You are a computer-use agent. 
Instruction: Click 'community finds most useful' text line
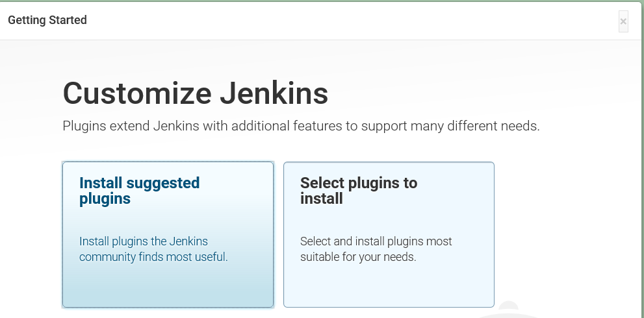tap(153, 257)
